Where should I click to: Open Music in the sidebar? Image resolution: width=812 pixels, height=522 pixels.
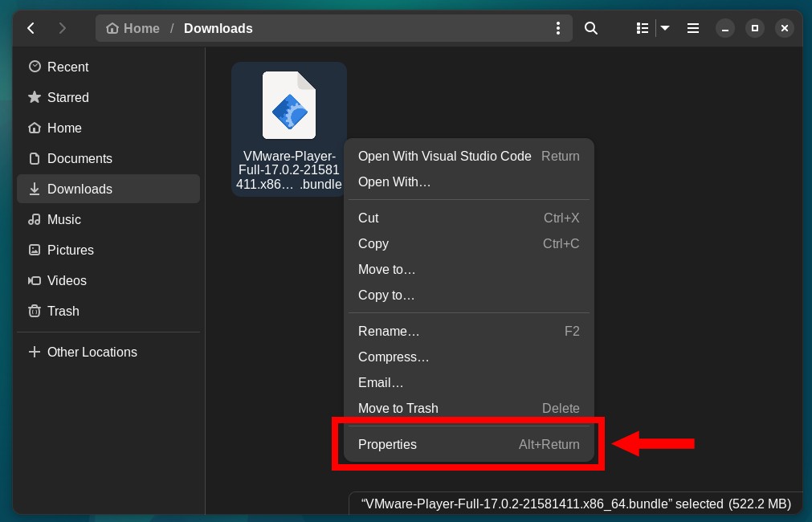pyautogui.click(x=108, y=219)
